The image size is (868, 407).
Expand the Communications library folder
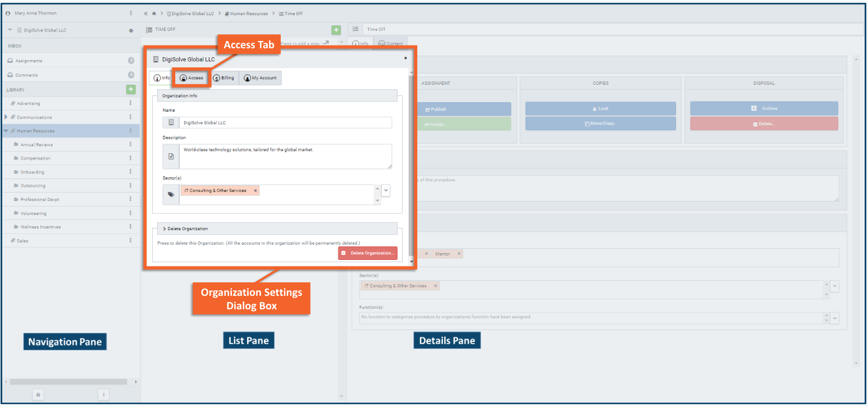click(6, 117)
